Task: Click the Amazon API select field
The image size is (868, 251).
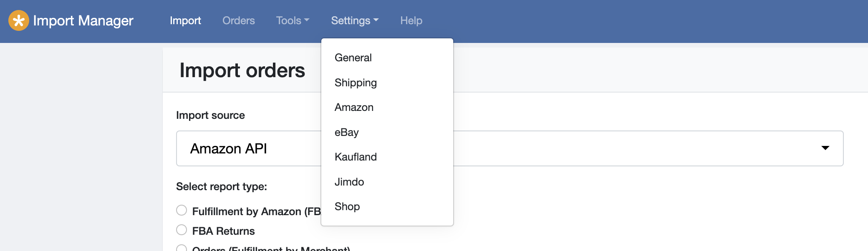Action: [x=510, y=148]
